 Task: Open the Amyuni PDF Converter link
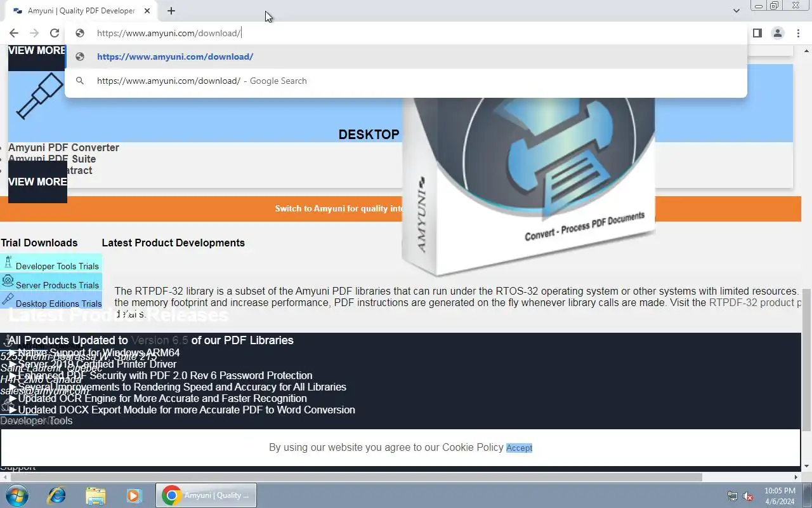pyautogui.click(x=63, y=147)
